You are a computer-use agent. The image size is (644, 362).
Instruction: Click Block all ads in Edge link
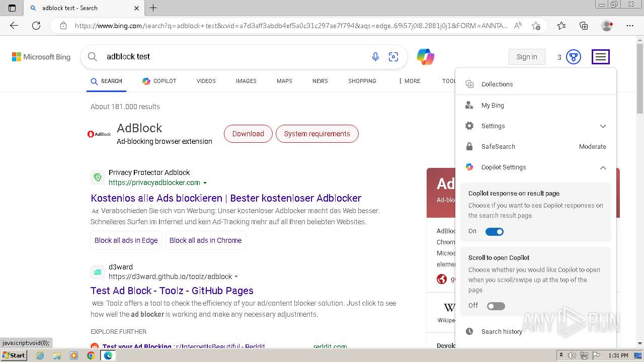(126, 240)
